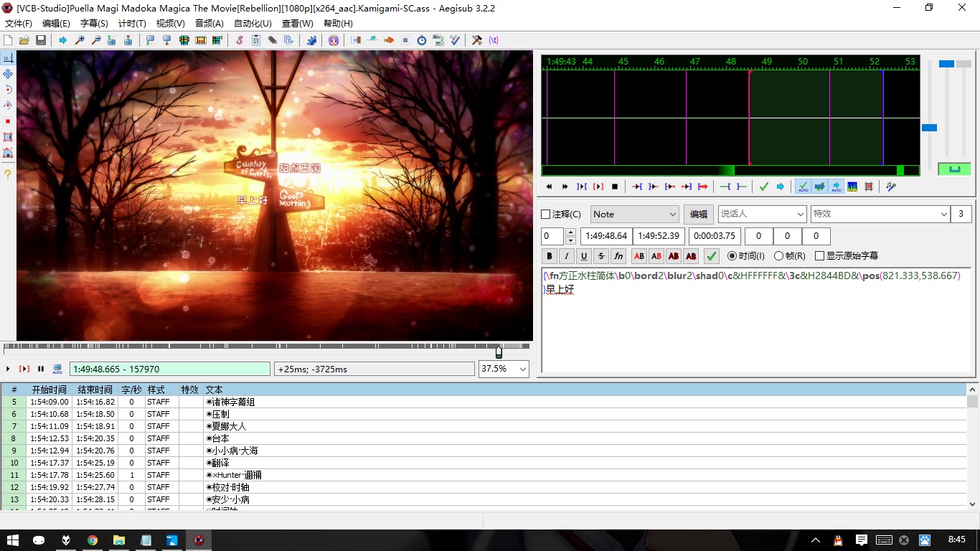The height and width of the screenshot is (551, 980).
Task: Pick primary color first AB swatch
Action: 639,256
